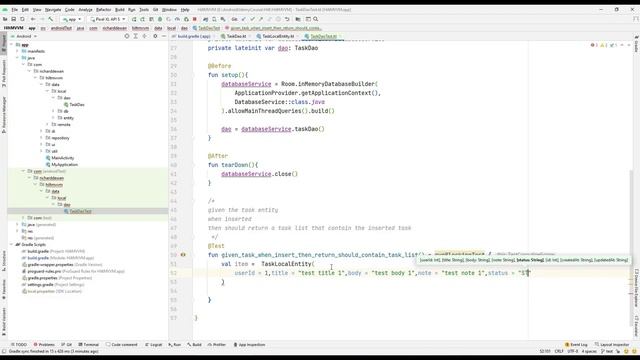Click the Back navigation arrow

click(x=33, y=19)
